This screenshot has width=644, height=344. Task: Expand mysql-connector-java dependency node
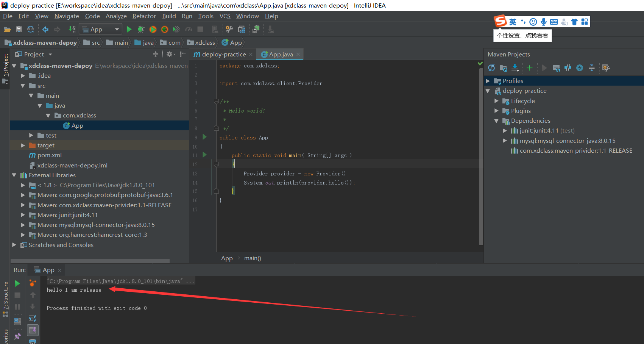[505, 141]
